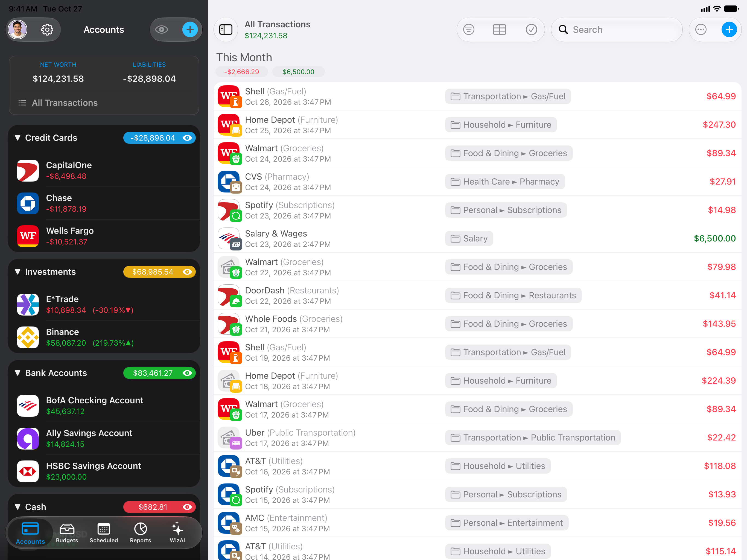Click the -$2,666.29 expenses pill
This screenshot has height=560, width=747.
pos(241,72)
